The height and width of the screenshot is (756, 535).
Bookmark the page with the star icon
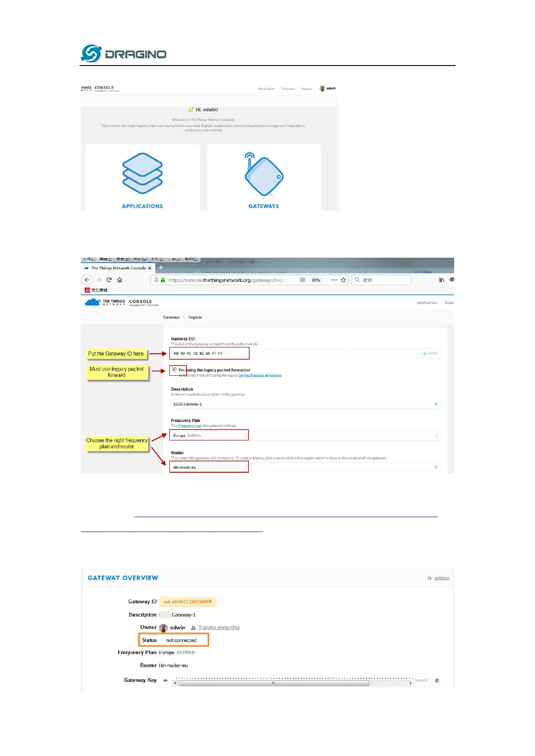point(344,280)
